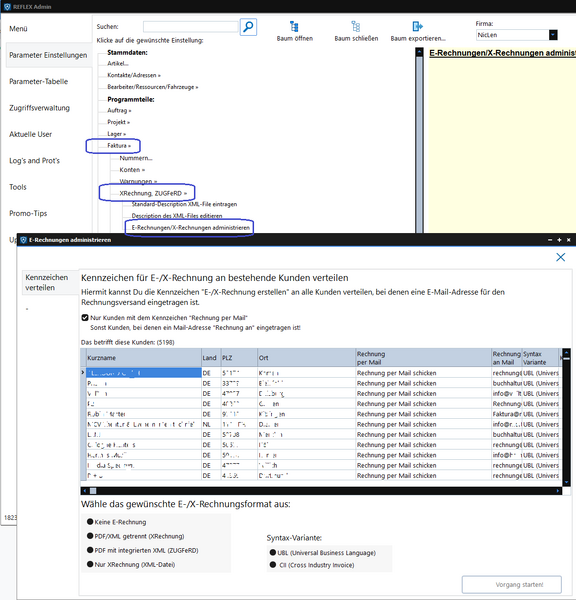Click inside the Suchen search field
The width and height of the screenshot is (576, 600).
coord(191,27)
